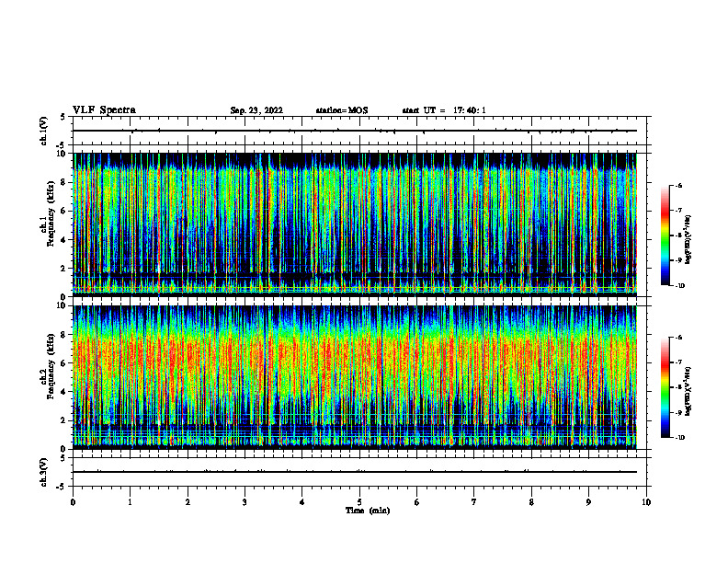Click time axis tick label "4"
Viewport: 728px width, 563px height.
(301, 502)
